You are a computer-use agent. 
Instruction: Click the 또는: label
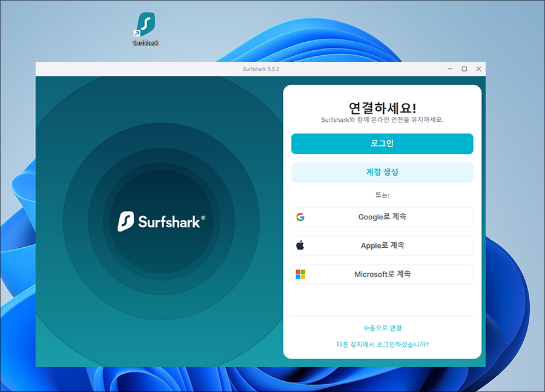pos(382,195)
